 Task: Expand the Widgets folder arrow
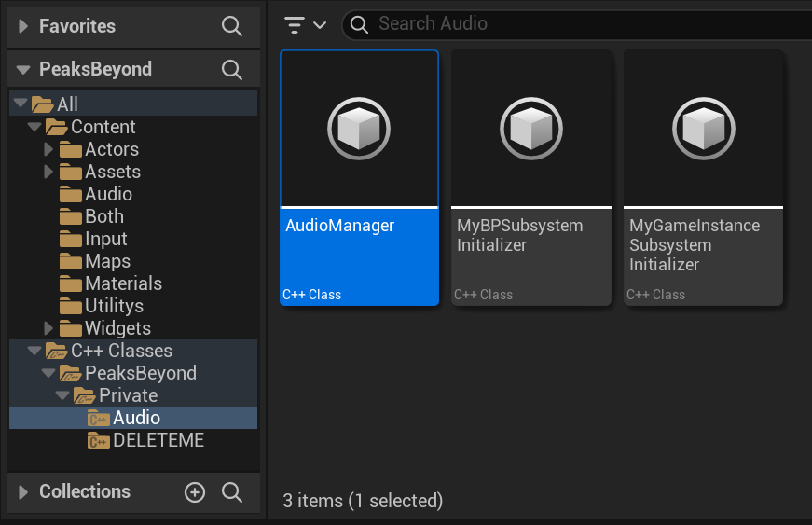pyautogui.click(x=49, y=328)
